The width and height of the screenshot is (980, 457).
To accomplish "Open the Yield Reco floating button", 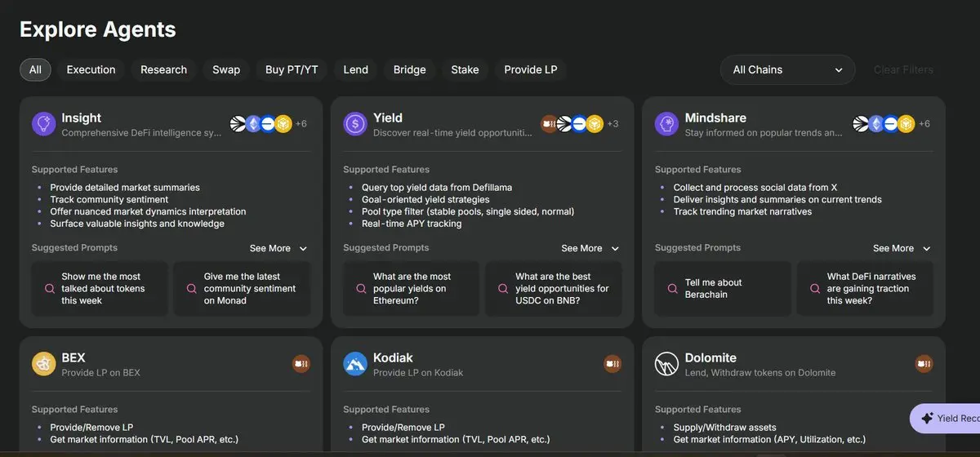I will (945, 419).
